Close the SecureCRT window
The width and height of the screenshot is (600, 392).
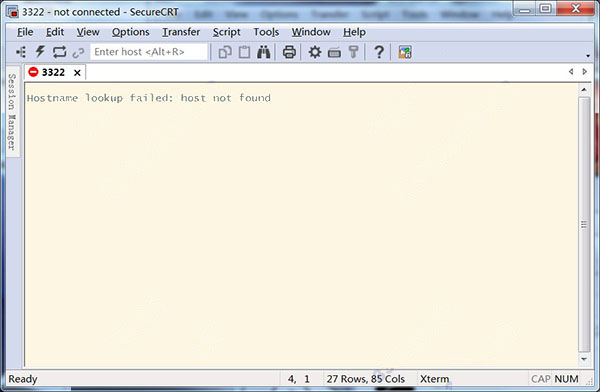point(575,9)
